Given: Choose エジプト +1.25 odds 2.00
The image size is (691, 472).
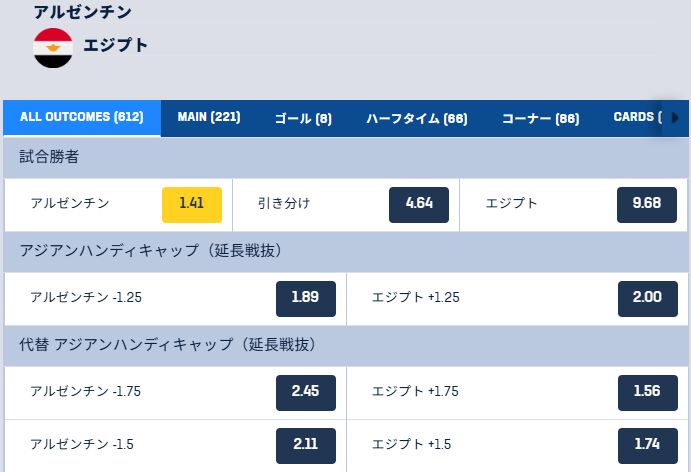Looking at the screenshot, I should tap(647, 298).
